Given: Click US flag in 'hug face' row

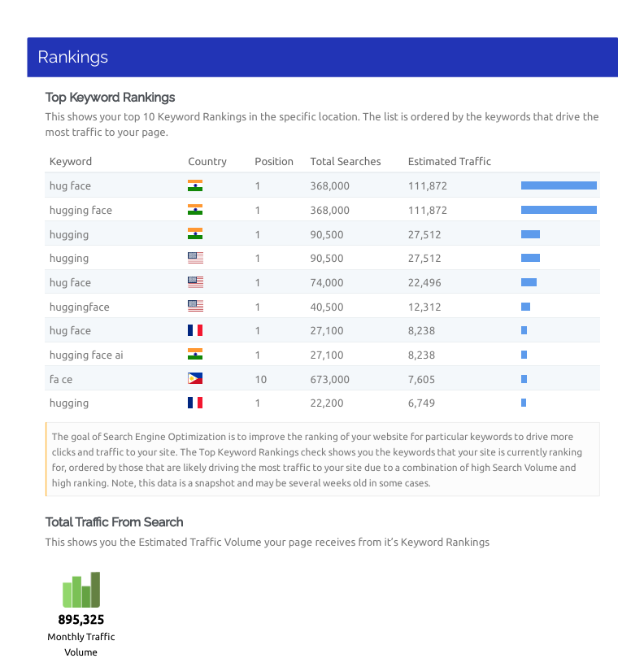Looking at the screenshot, I should [x=195, y=282].
